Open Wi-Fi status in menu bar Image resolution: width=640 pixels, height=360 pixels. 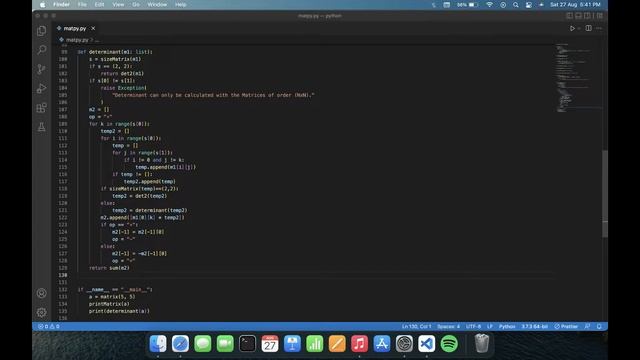[x=489, y=5]
